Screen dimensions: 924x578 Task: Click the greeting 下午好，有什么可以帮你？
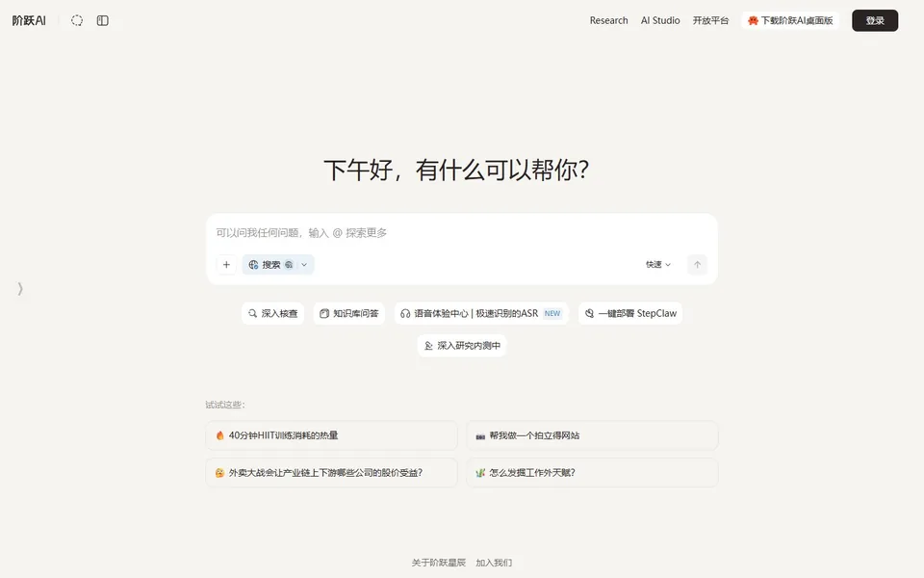(x=456, y=170)
